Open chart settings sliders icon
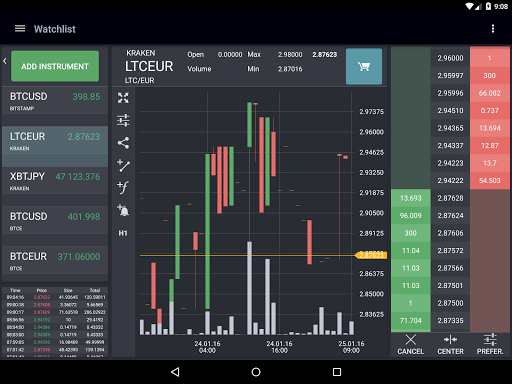This screenshot has height=384, width=512. [123, 120]
